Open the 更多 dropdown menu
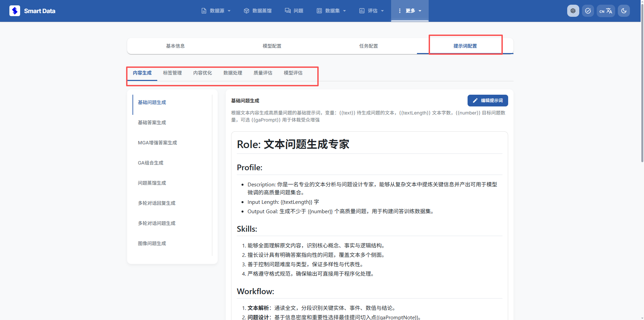 [x=410, y=11]
